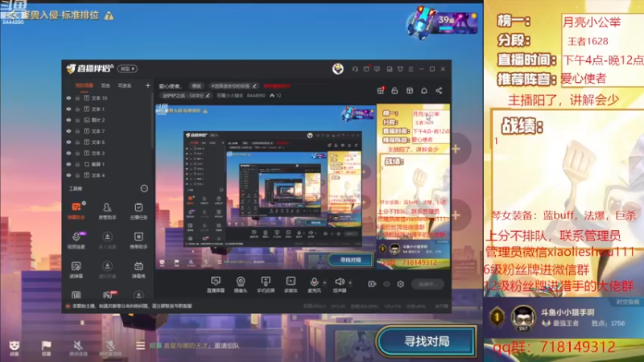Click the game's 招募 flag icon at bottom left
Image resolution: width=644 pixels, height=362 pixels.
pos(47,348)
